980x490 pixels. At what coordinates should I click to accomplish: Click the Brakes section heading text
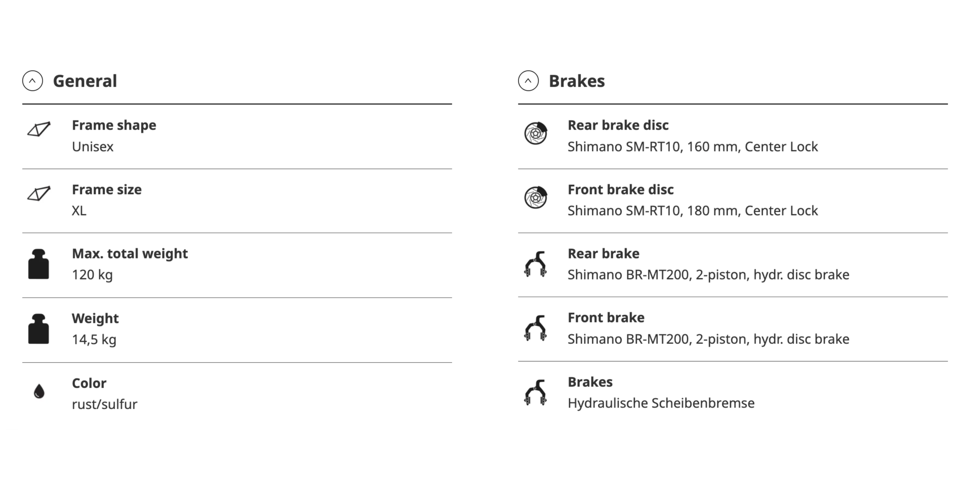pos(577,81)
